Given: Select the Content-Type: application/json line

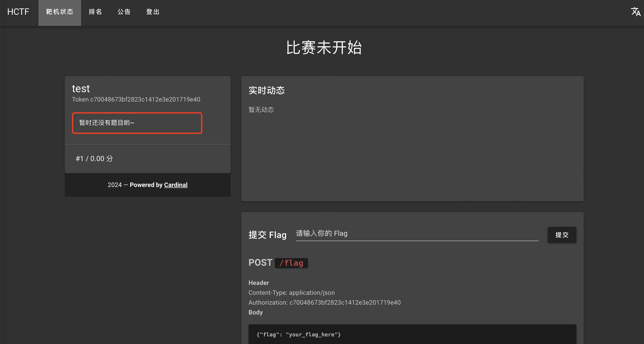Looking at the screenshot, I should 292,293.
